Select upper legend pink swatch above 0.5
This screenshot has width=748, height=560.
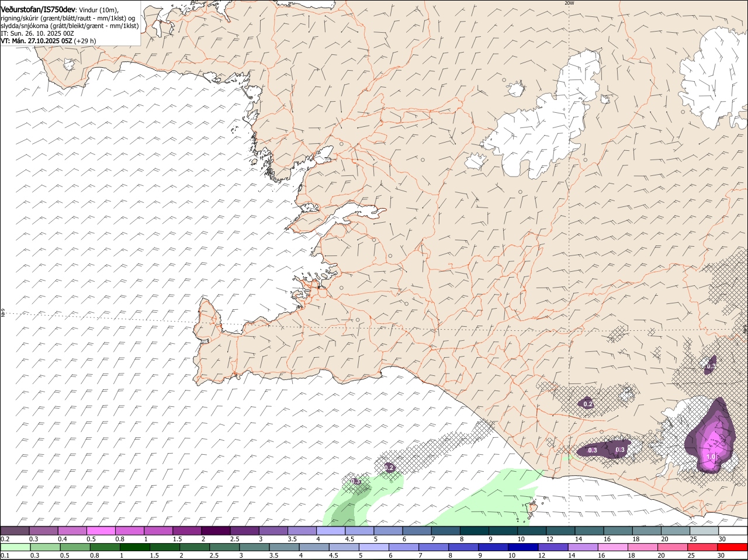101,531
